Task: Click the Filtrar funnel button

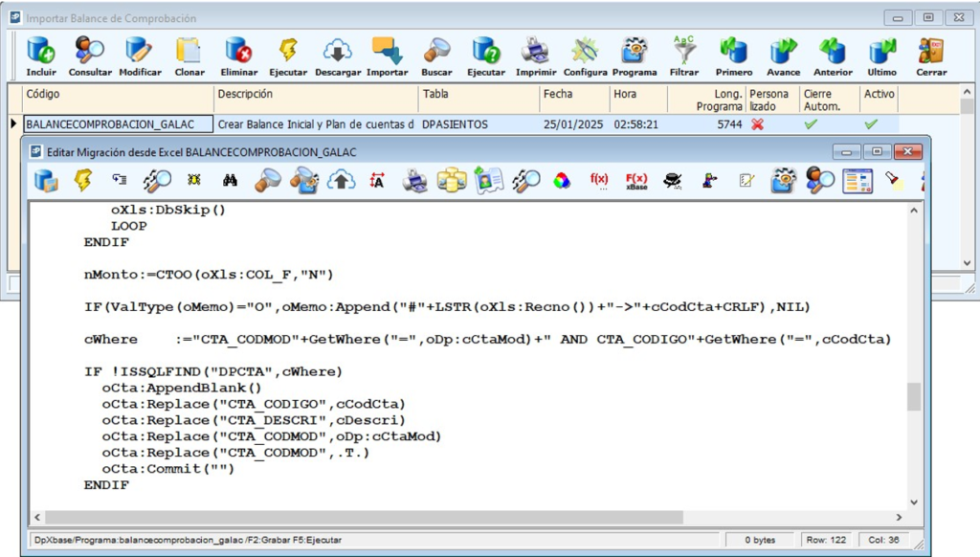Action: [x=683, y=56]
